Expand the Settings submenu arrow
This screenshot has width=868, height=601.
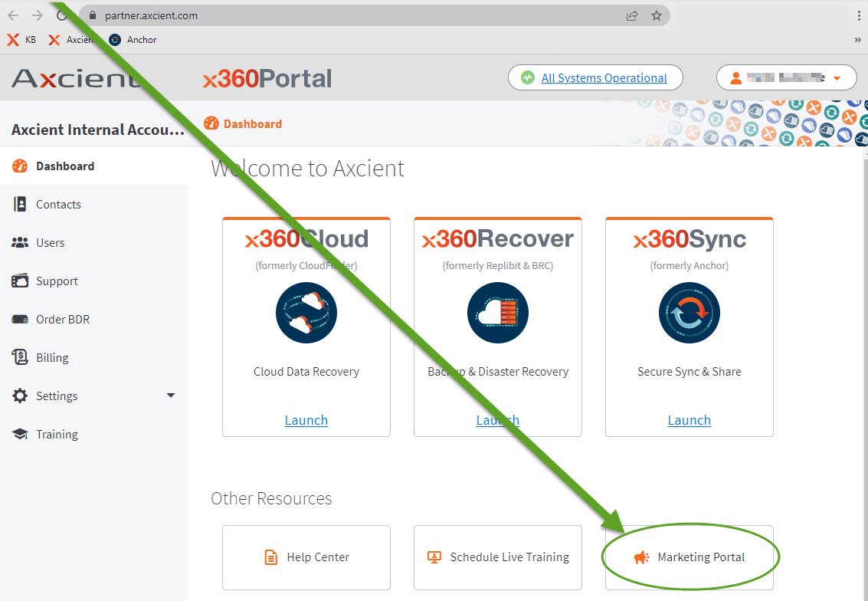171,396
